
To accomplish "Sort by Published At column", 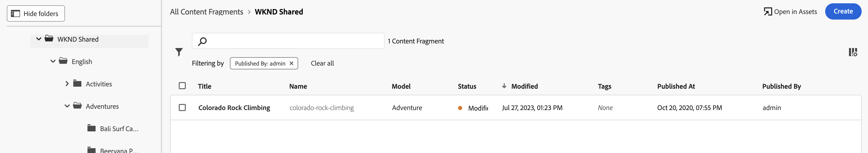I will (676, 86).
